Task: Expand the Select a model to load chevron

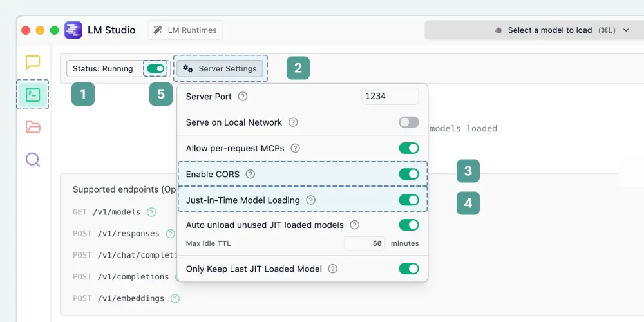Action: click(x=626, y=30)
